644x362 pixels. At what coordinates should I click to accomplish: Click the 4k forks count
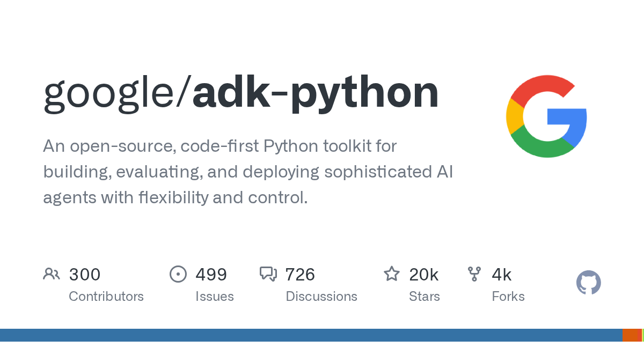[x=502, y=275]
